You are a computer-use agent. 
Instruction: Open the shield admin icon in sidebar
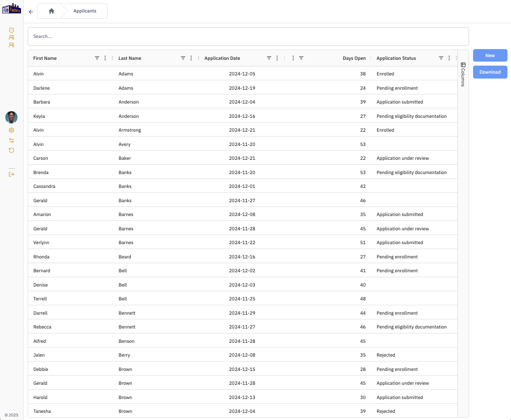tap(11, 29)
